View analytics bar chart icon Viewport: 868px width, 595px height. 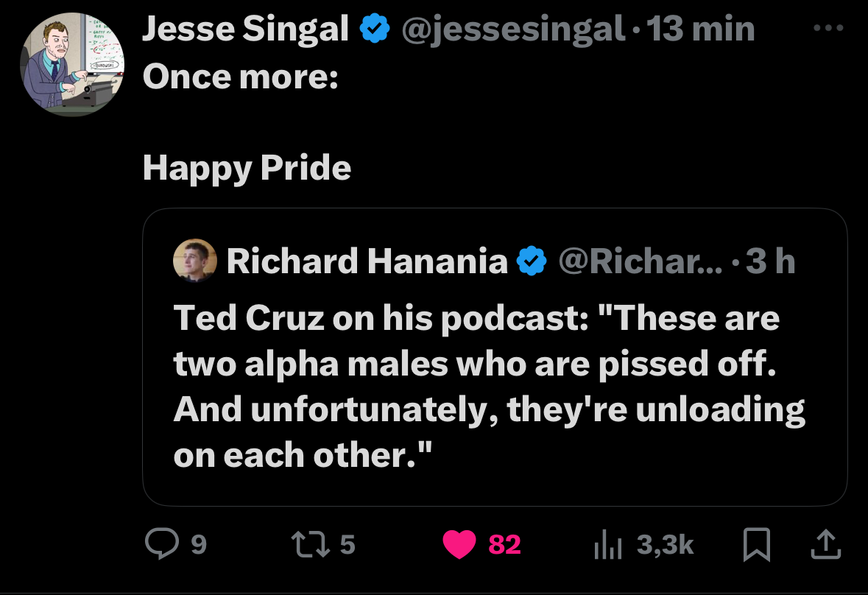click(608, 545)
